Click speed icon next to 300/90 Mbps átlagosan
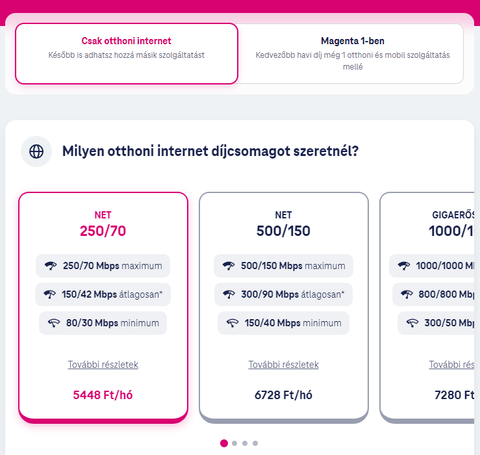The width and height of the screenshot is (480, 455). click(x=229, y=294)
